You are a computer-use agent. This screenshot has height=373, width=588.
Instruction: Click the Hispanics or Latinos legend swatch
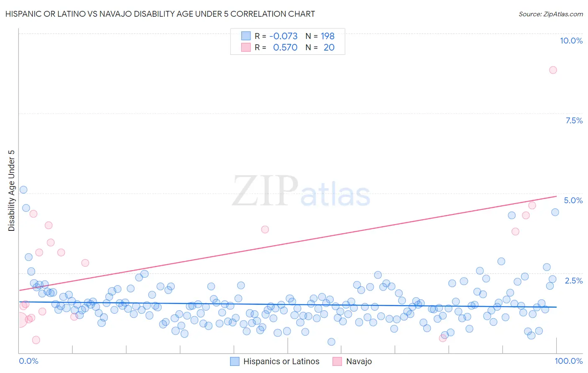tap(235, 361)
